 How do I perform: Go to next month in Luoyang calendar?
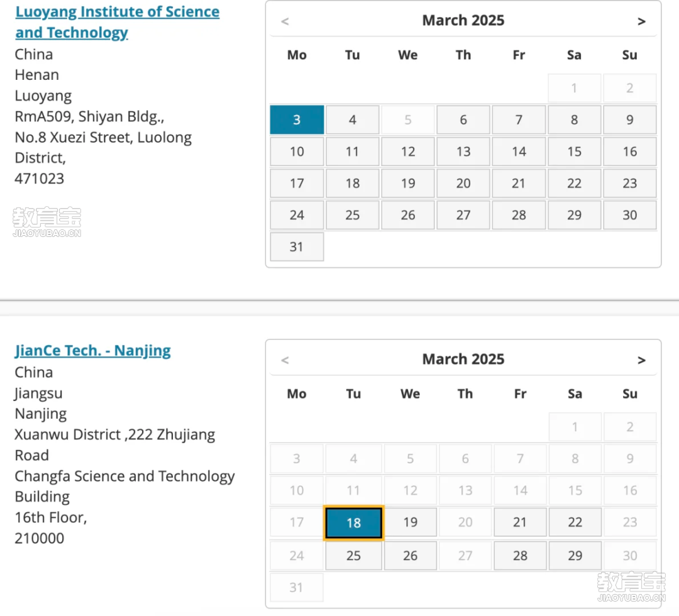coord(641,21)
